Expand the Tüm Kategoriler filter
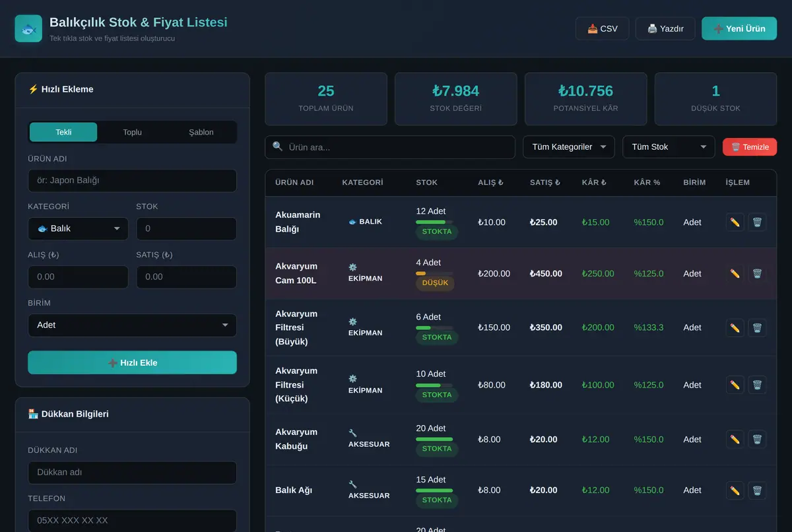This screenshot has width=792, height=532. [x=569, y=147]
